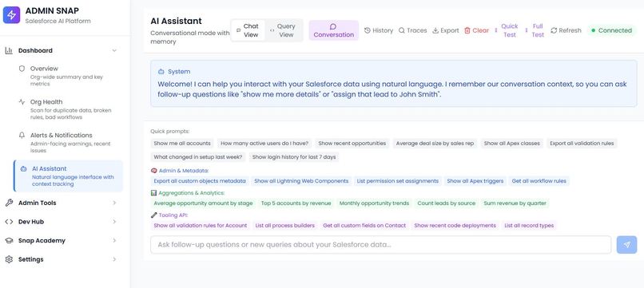Image resolution: width=644 pixels, height=288 pixels.
Task: Click 'Show all Apex triggers' prompt
Action: [x=475, y=181]
